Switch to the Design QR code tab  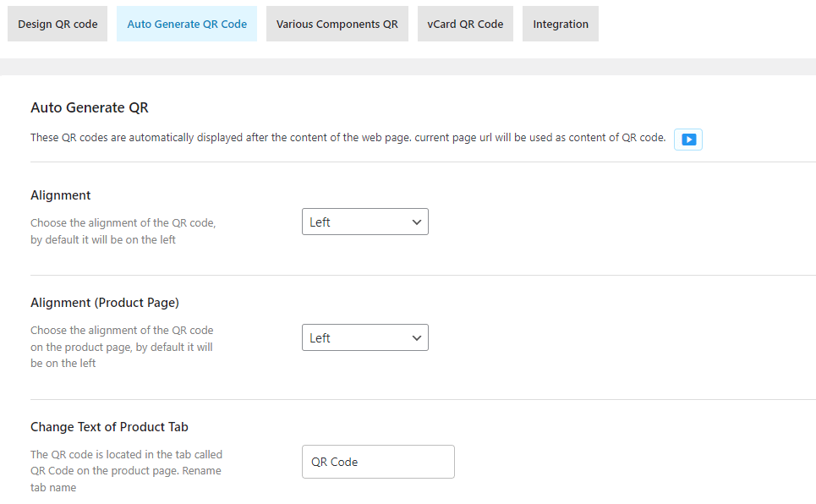pos(58,25)
